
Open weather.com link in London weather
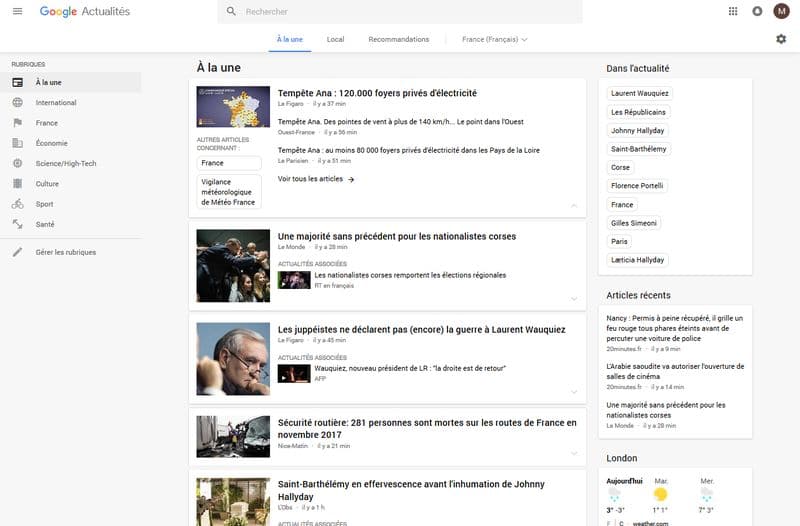tap(650, 523)
